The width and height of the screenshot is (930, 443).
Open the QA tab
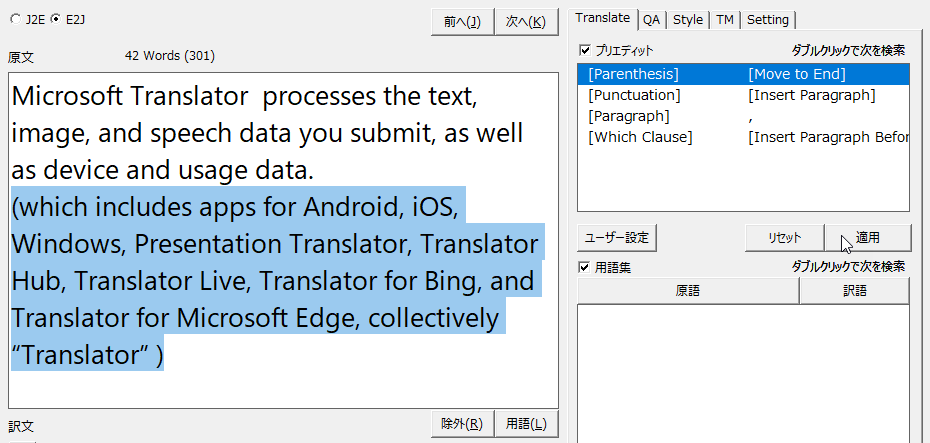(651, 19)
